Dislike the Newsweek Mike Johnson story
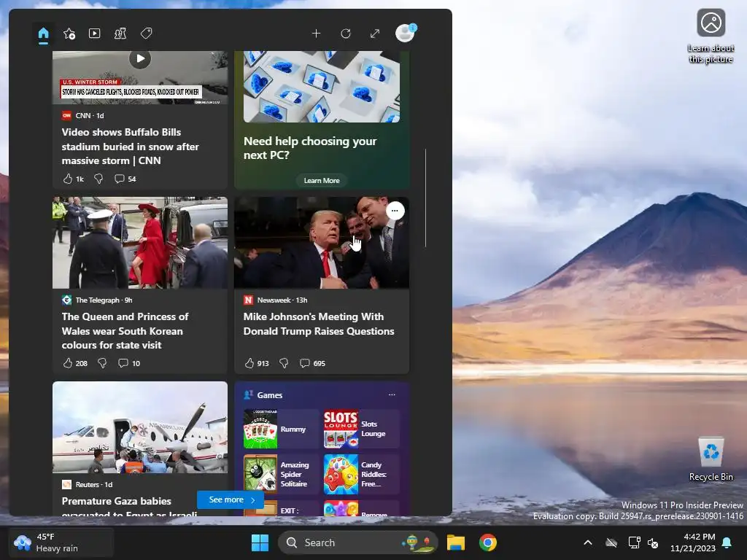This screenshot has width=747, height=560. coord(284,363)
